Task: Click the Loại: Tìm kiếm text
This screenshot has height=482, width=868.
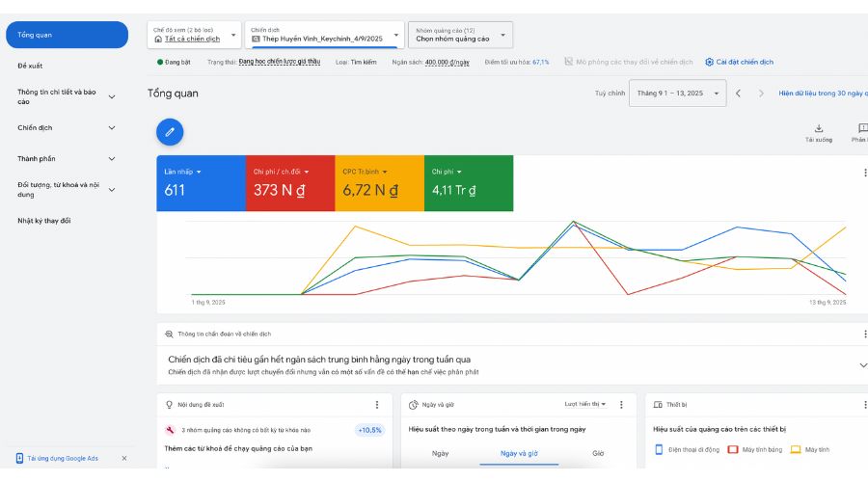Action: (x=356, y=63)
